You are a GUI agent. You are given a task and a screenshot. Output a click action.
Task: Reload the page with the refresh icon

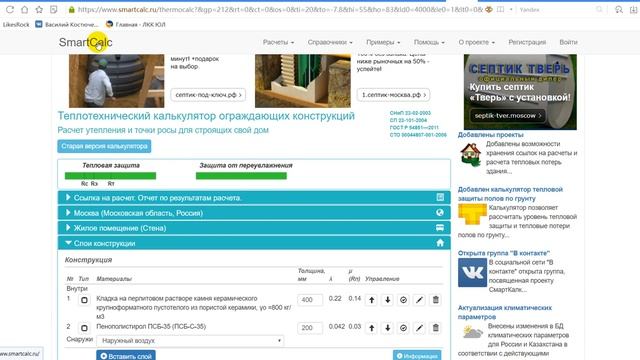[10, 9]
